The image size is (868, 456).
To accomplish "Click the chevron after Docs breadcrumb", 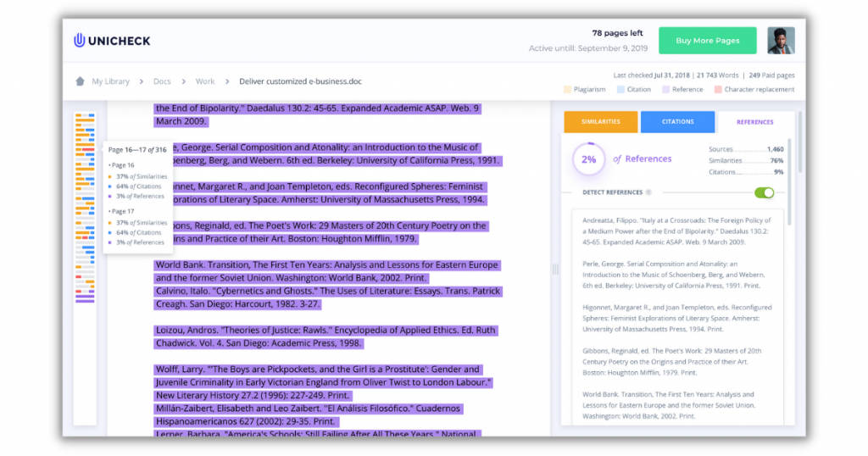I will [183, 81].
